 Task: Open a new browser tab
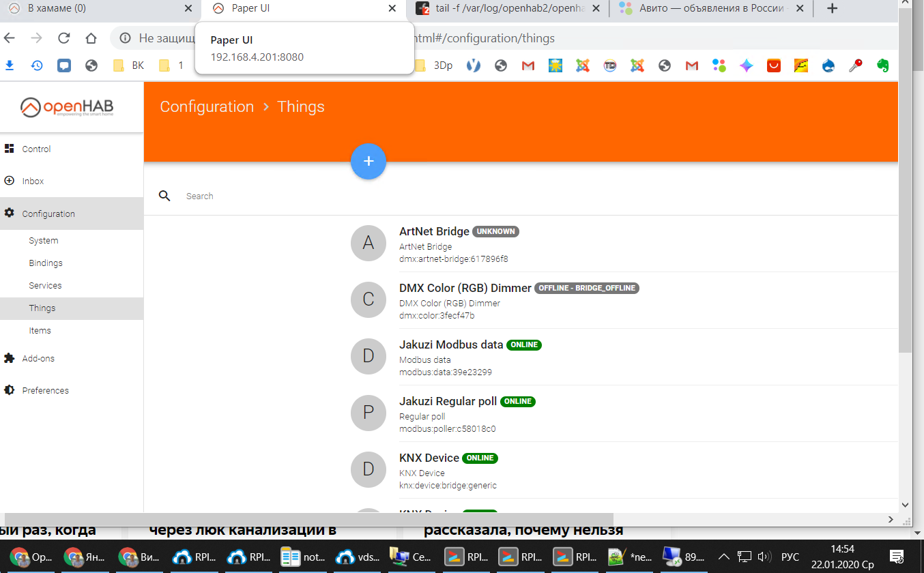[x=831, y=9]
